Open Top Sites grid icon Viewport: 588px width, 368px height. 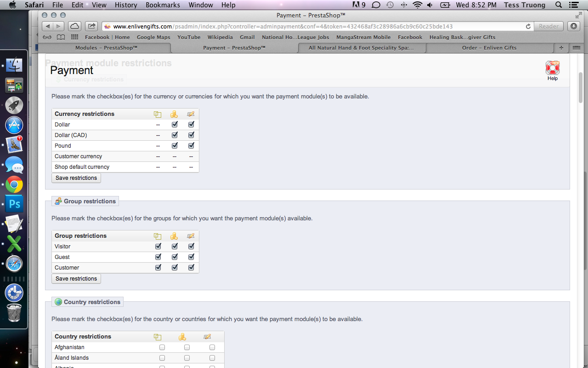(x=74, y=37)
